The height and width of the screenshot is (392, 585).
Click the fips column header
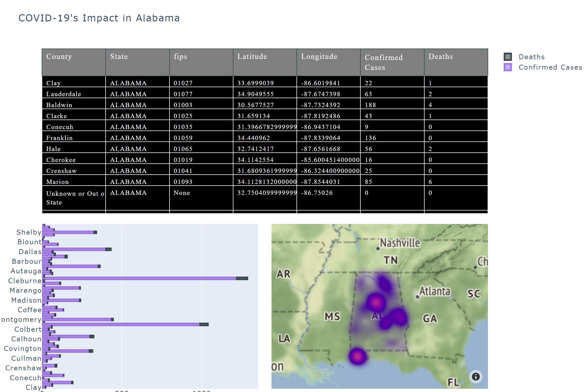201,62
